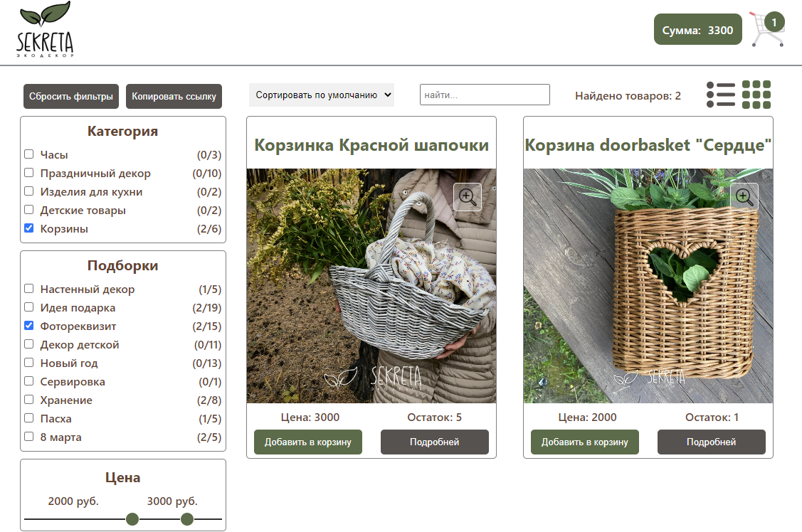Zoom image of Корзинка Красной шапочки
The width and height of the screenshot is (802, 532).
click(468, 197)
